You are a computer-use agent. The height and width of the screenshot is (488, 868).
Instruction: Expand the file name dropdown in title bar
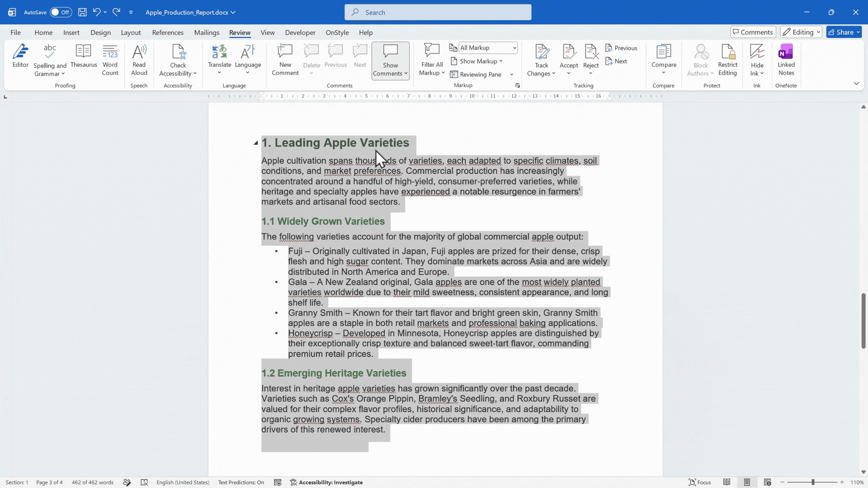[x=233, y=12]
